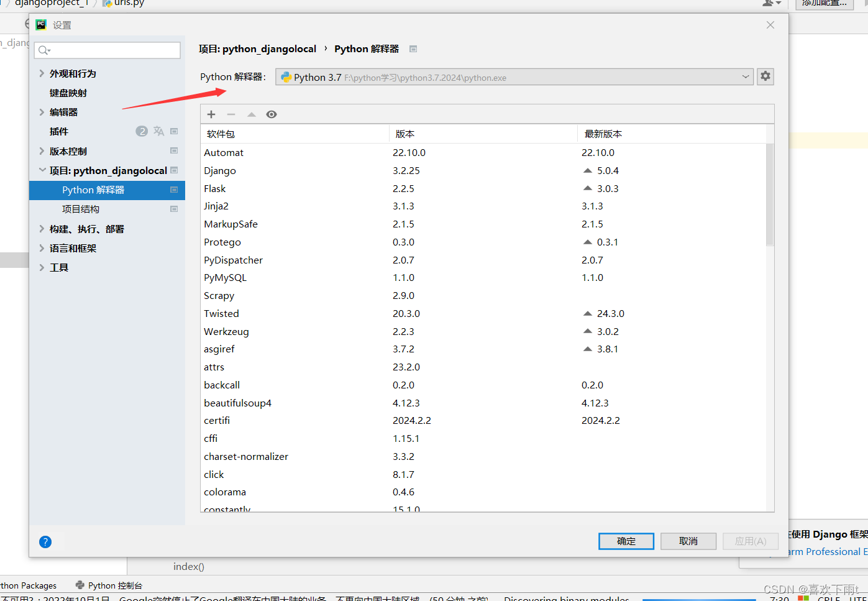This screenshot has width=868, height=601.
Task: Click the Python icon in the interpreter field
Action: (286, 77)
